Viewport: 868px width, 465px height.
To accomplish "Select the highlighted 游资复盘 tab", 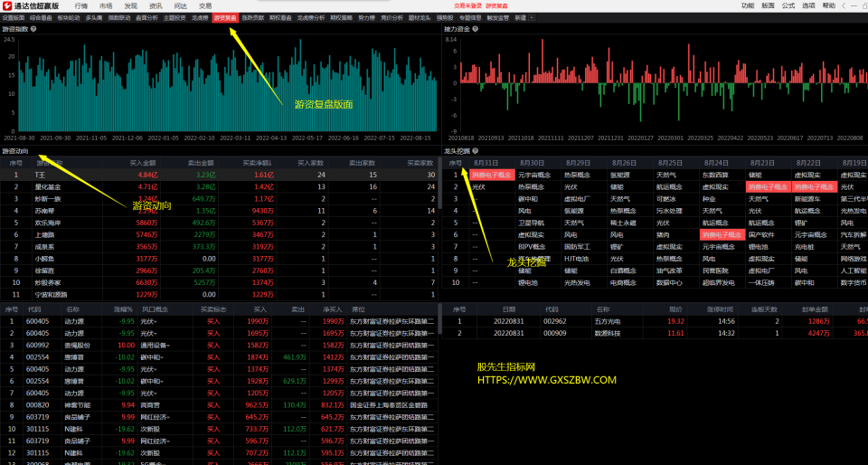I will [x=225, y=18].
